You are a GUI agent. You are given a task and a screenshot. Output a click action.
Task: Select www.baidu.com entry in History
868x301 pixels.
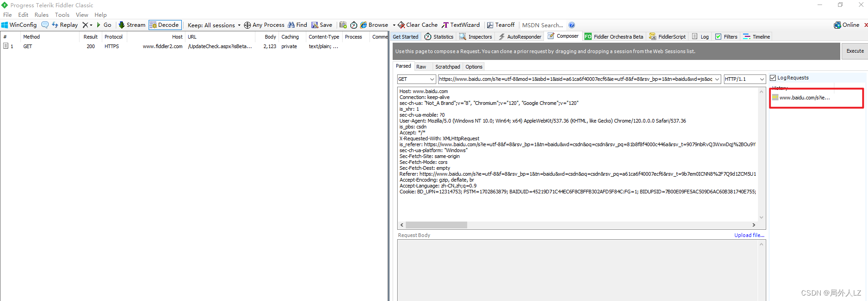pos(804,98)
